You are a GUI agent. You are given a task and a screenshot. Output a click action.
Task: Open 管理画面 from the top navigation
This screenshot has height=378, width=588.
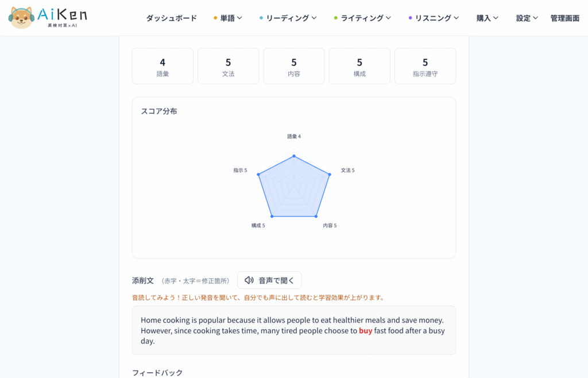click(565, 18)
